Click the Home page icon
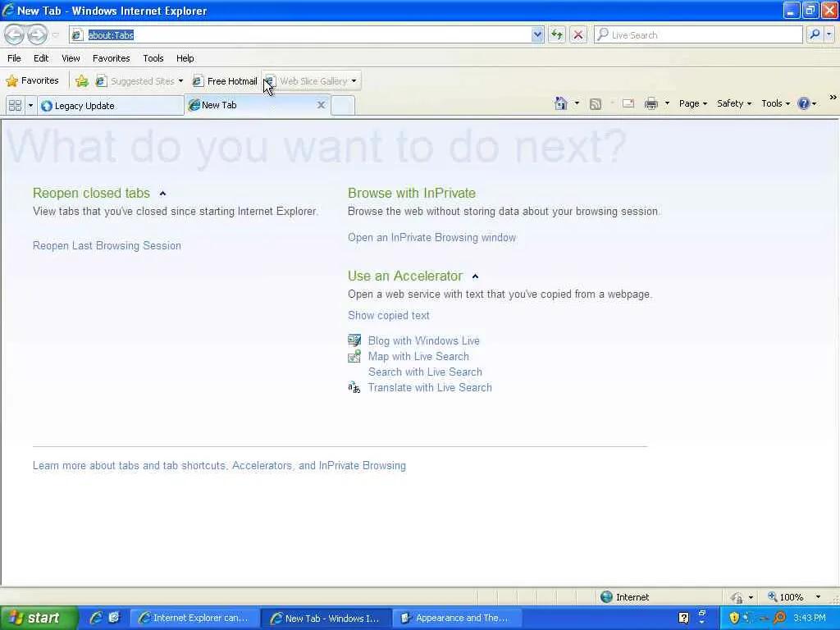 (560, 103)
